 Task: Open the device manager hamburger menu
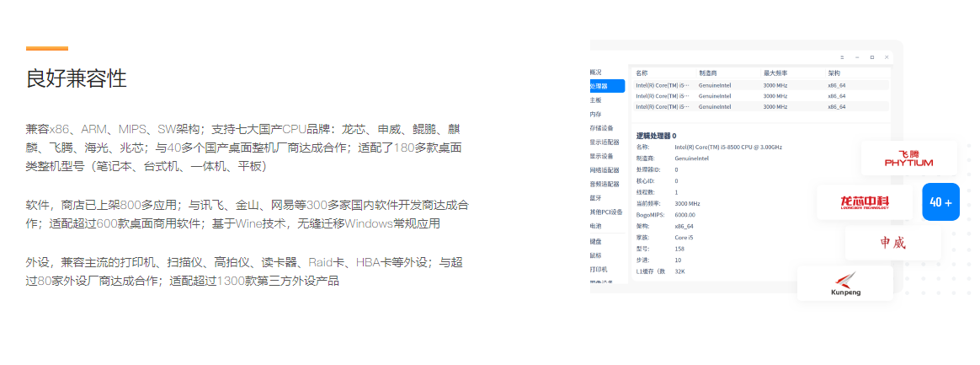coord(844,56)
